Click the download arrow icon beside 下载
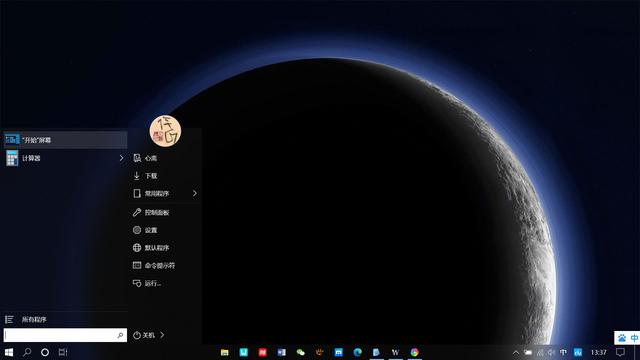This screenshot has height=360, width=640. pos(137,176)
